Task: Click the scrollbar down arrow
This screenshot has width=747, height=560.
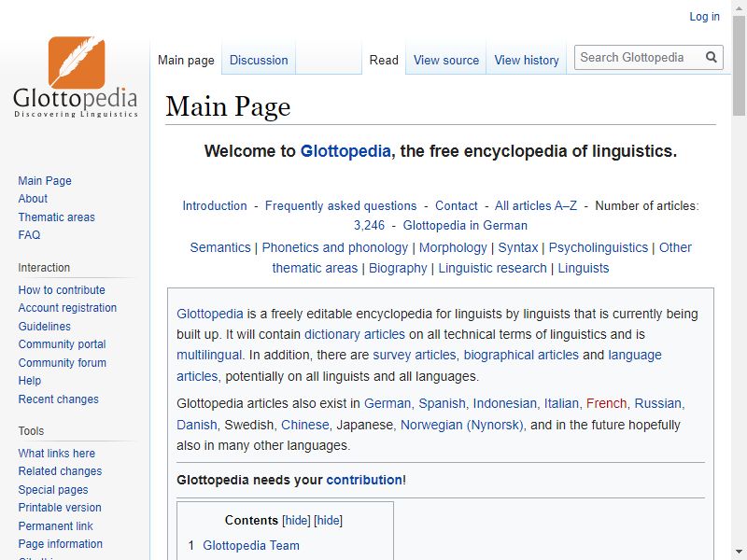Action: point(739,553)
